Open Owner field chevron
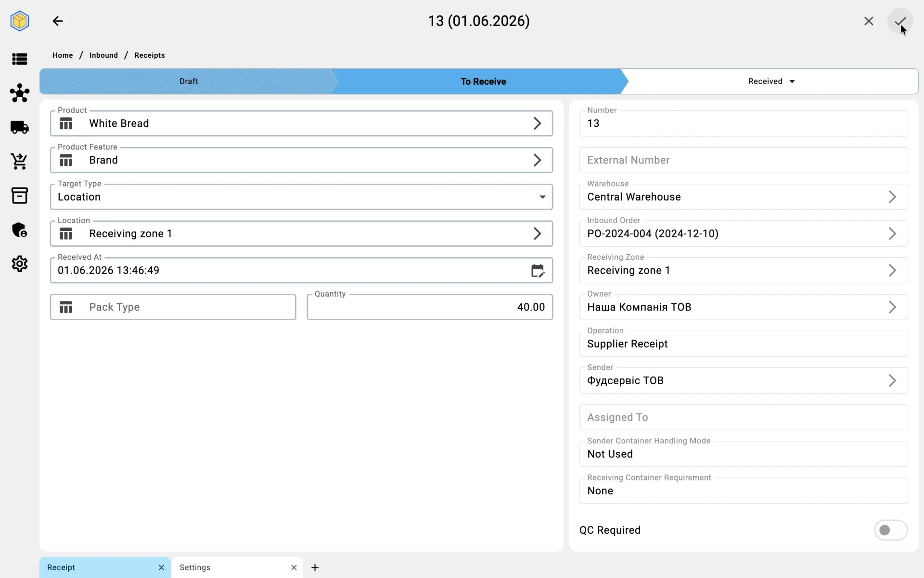Screen dimensions: 924x578 pos(892,307)
